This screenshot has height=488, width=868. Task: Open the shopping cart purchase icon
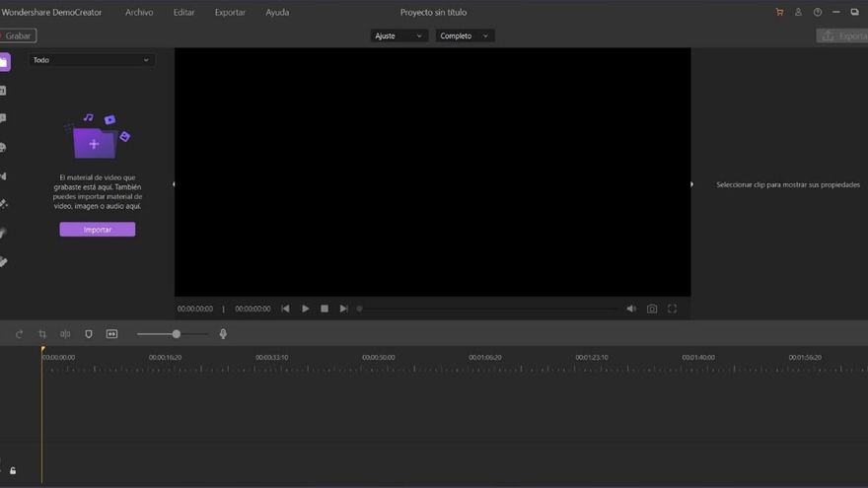(x=779, y=12)
